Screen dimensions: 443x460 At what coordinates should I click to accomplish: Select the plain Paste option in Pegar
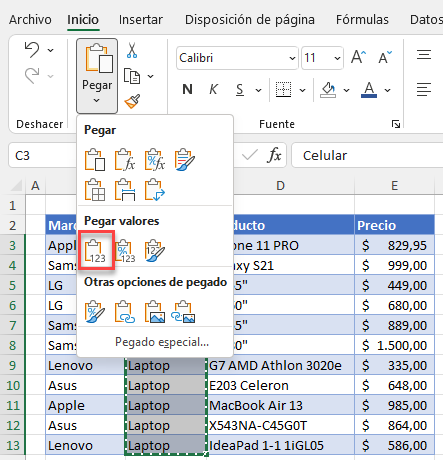point(95,160)
